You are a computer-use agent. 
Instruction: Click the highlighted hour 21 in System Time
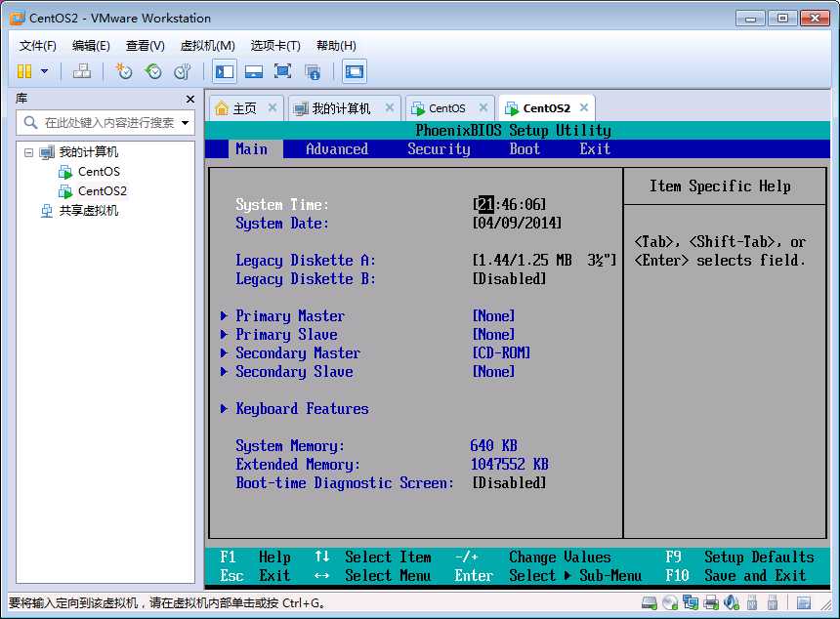tap(485, 204)
